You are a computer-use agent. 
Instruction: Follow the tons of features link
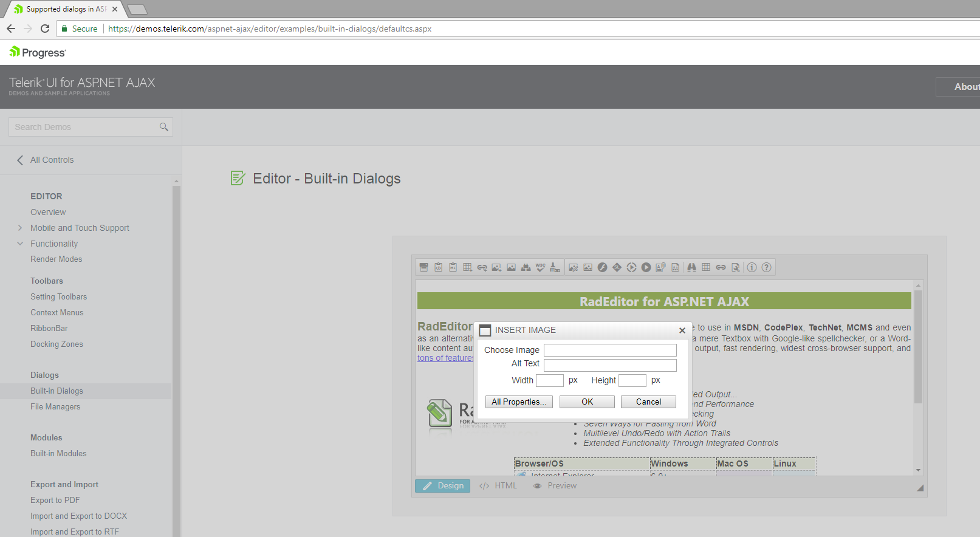(x=445, y=358)
